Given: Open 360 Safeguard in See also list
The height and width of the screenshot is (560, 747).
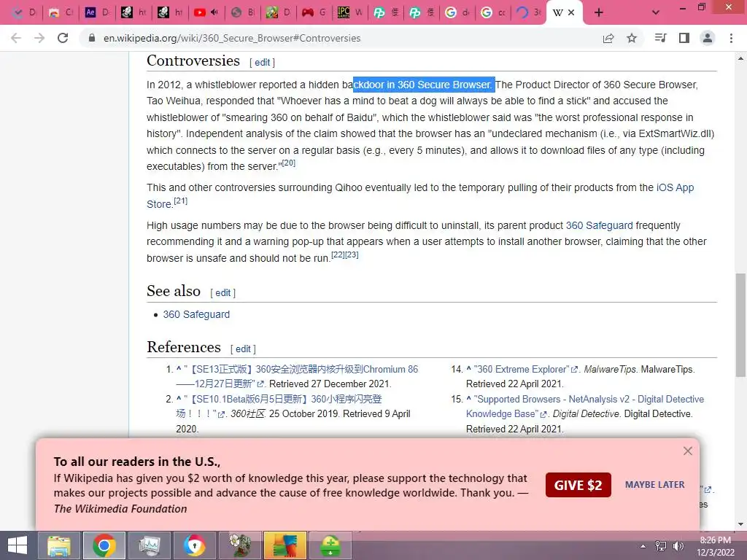Looking at the screenshot, I should pyautogui.click(x=196, y=314).
